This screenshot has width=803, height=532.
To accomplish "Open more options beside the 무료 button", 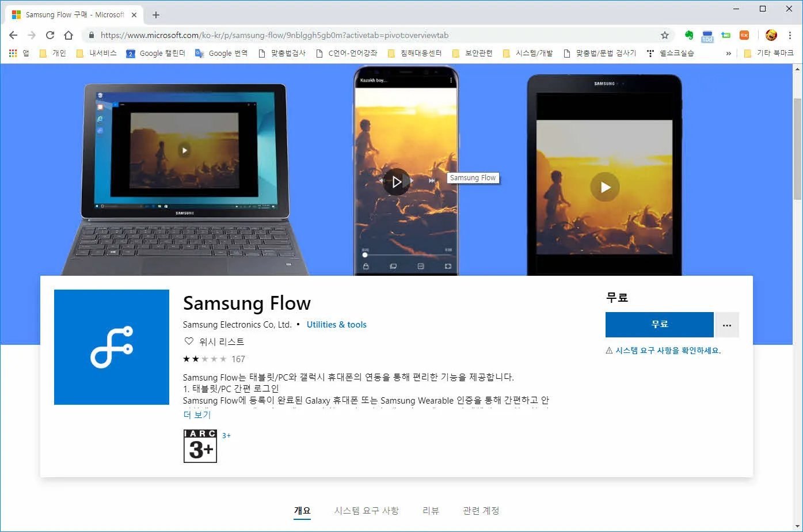I will click(727, 325).
